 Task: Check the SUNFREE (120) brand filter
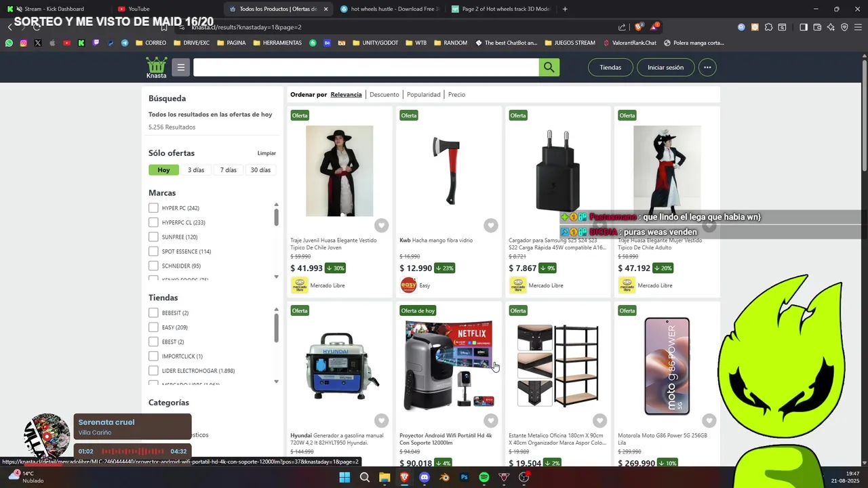(153, 237)
